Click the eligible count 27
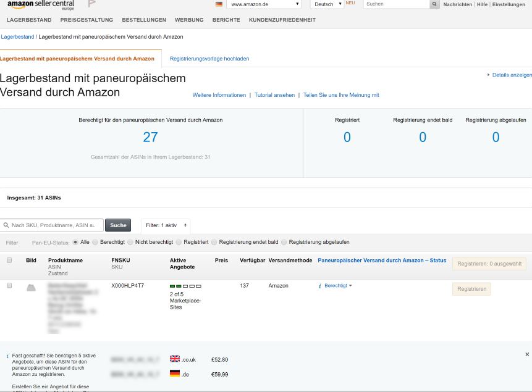 [x=150, y=137]
